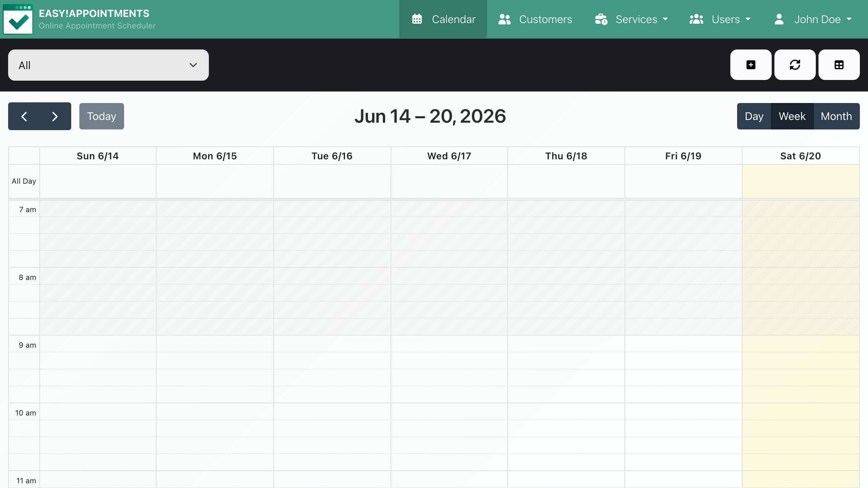Select the Sat 6/20 column header

pyautogui.click(x=801, y=156)
